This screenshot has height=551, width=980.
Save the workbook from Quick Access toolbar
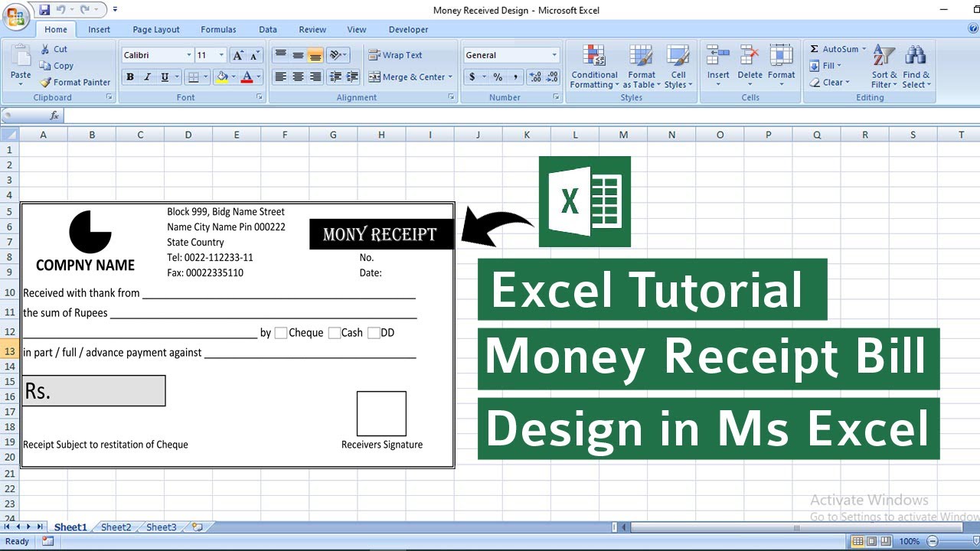(44, 10)
